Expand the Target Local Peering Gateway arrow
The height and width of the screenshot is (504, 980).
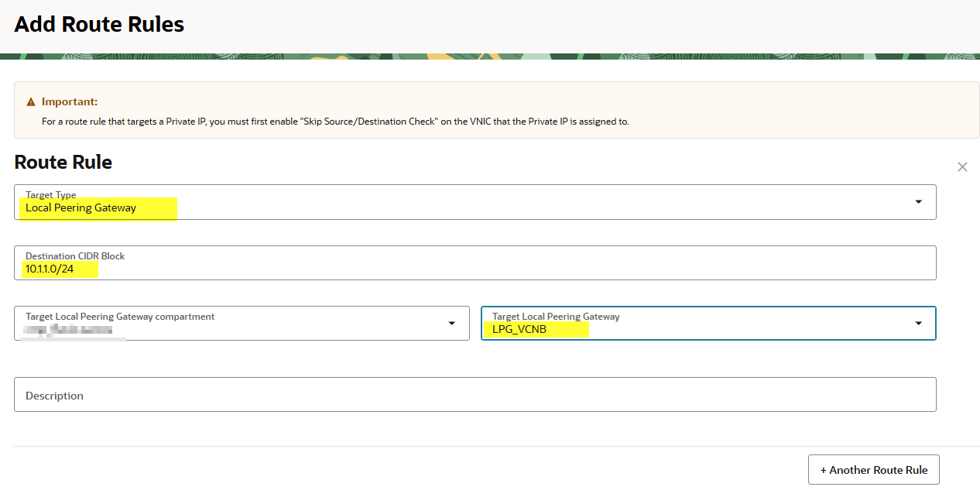(918, 324)
